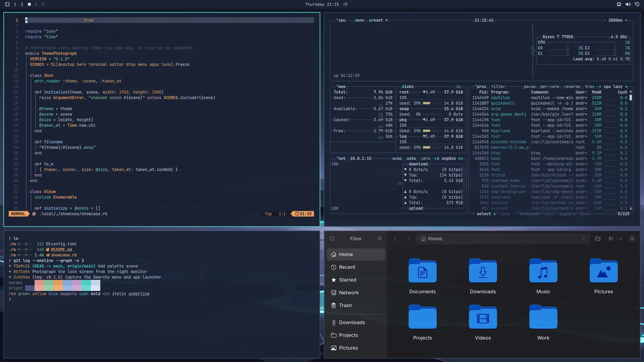Switch Files to the list view icon
Screen dimensions: 644x362
(x=611, y=239)
